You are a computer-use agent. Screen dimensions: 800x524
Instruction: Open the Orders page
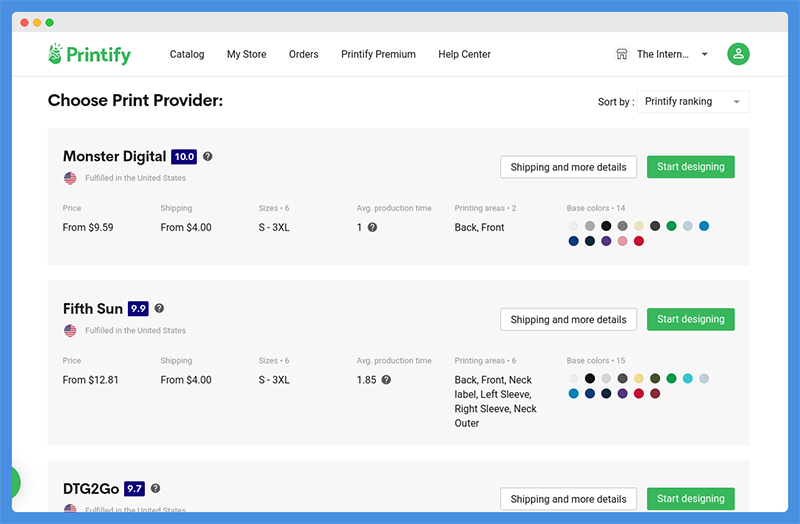click(304, 54)
